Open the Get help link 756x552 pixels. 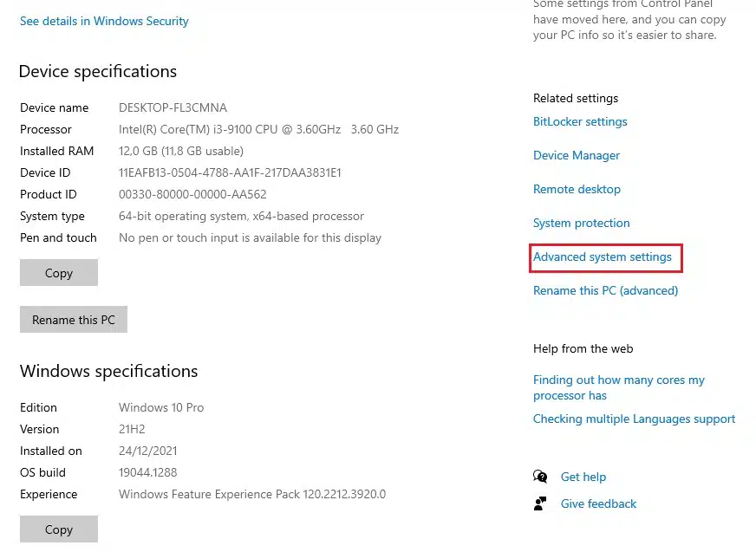point(583,477)
